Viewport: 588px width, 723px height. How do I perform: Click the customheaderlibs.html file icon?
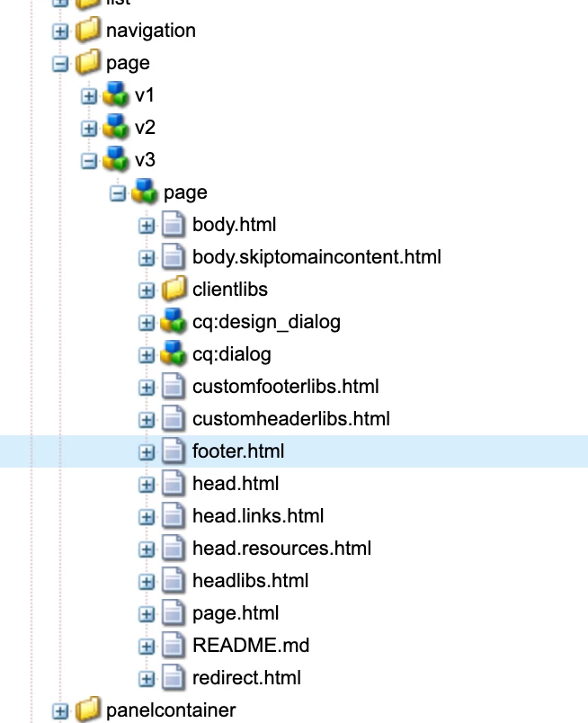click(x=174, y=418)
